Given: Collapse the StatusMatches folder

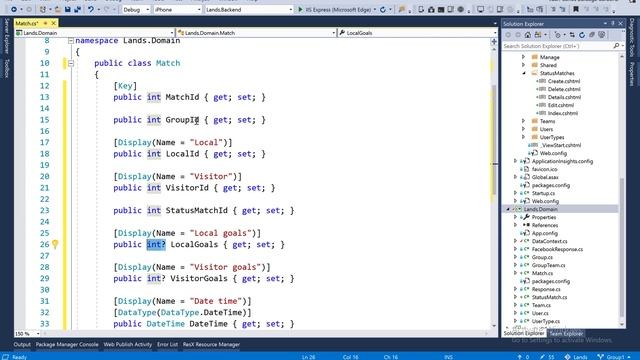Looking at the screenshot, I should pos(523,73).
